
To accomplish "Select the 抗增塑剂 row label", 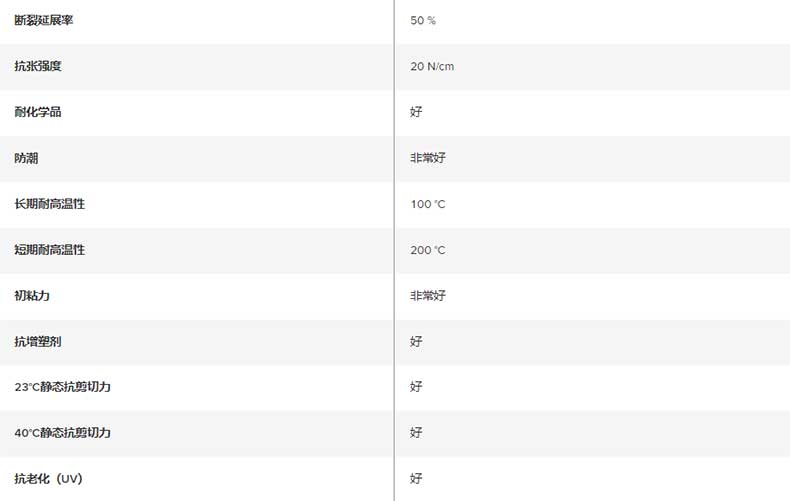I will [x=38, y=342].
